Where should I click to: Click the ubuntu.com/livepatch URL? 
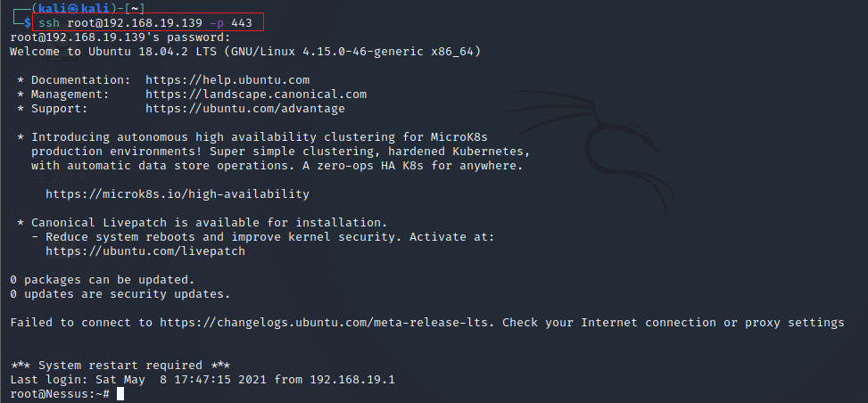pos(145,251)
